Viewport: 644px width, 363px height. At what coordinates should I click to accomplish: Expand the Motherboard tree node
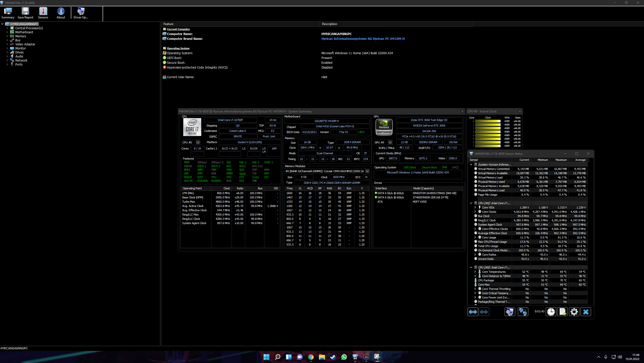click(x=7, y=32)
